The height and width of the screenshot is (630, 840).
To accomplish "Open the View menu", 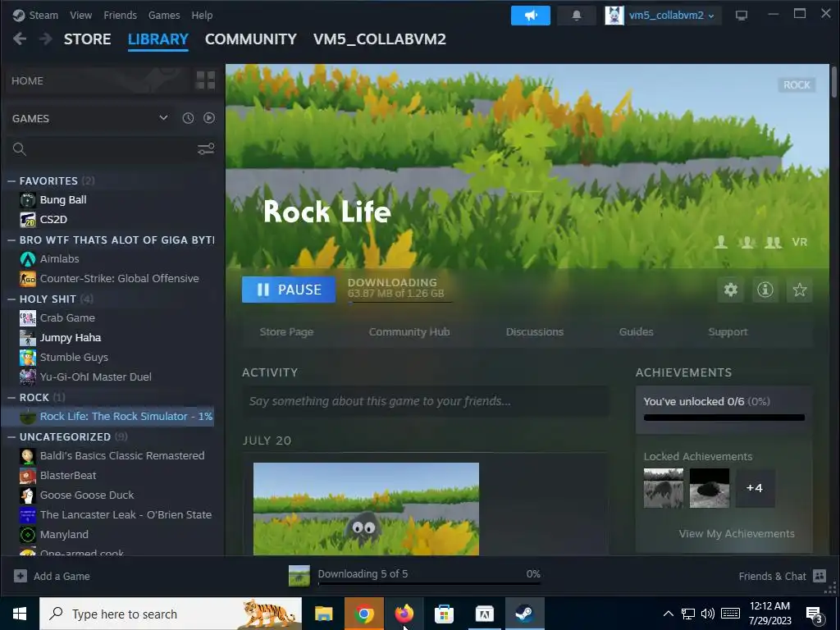I will pos(81,16).
